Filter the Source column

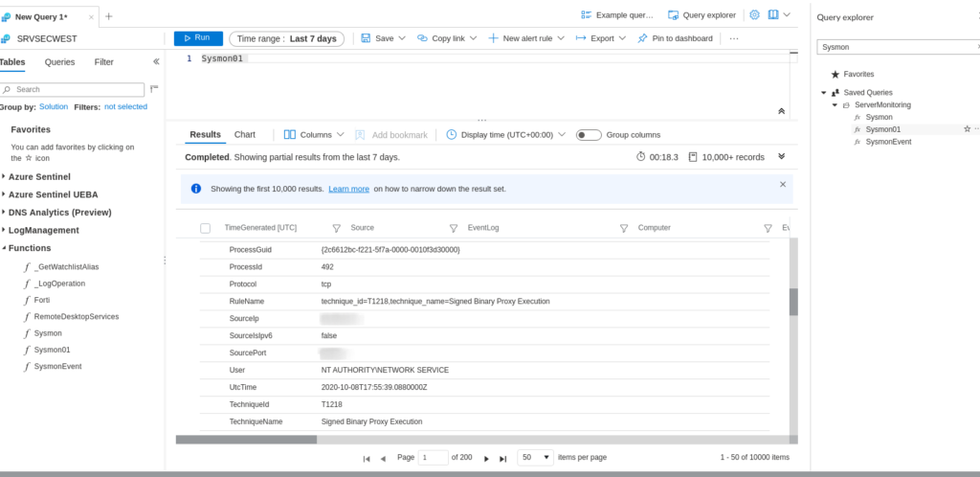(454, 228)
